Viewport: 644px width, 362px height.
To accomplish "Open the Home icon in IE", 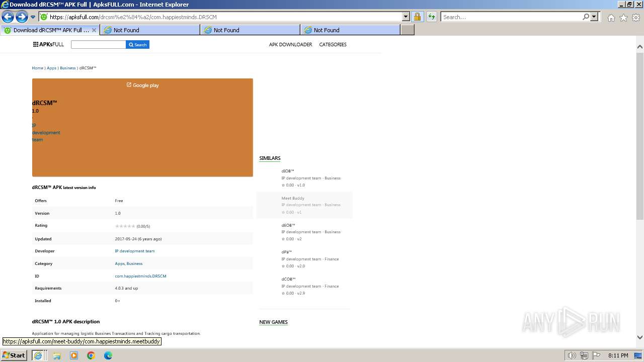I will 611,18.
